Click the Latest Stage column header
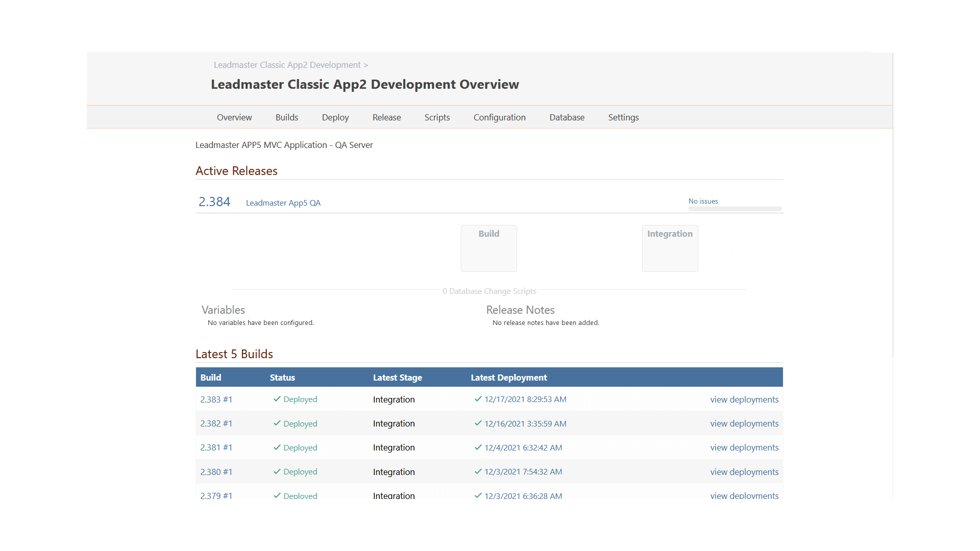The image size is (980, 551). 398,378
